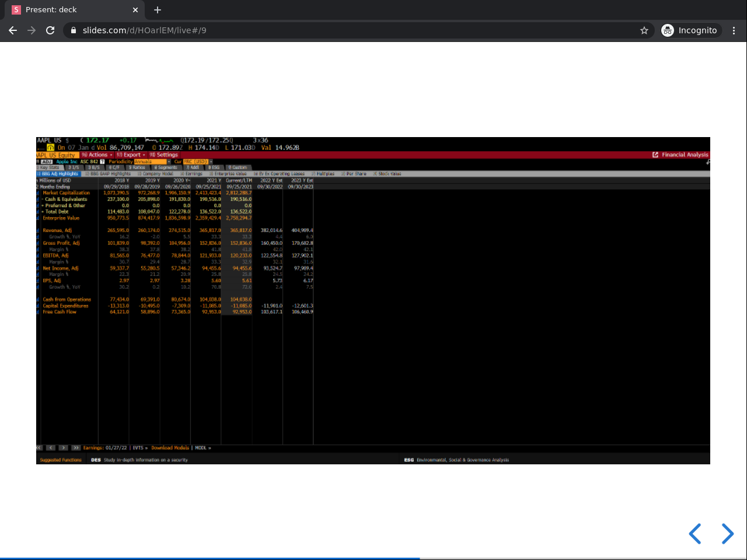
Task: Click the Financial Analysis link
Action: pyautogui.click(x=685, y=155)
